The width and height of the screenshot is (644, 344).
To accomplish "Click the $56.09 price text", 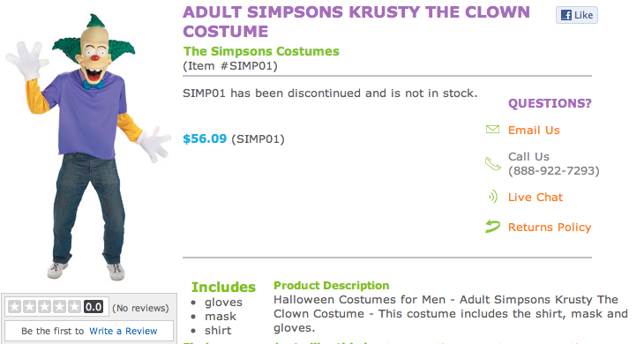I will [x=205, y=138].
